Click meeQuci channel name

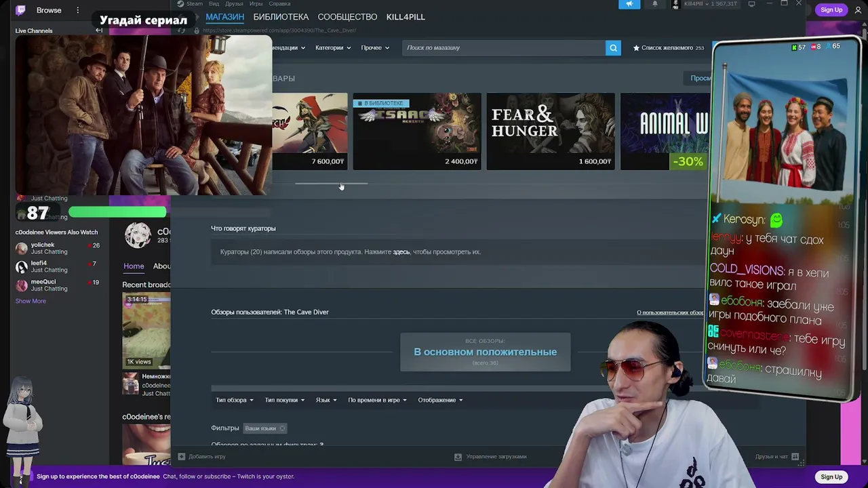click(x=43, y=281)
